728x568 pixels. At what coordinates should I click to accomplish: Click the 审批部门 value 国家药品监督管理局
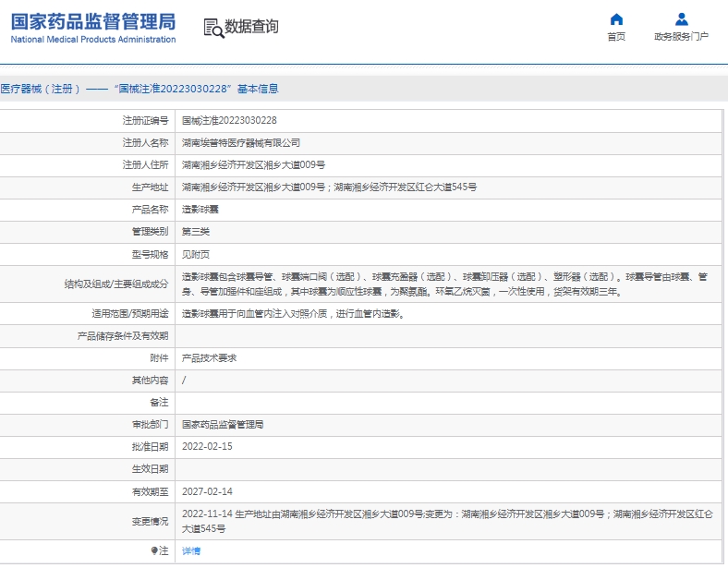[223, 425]
